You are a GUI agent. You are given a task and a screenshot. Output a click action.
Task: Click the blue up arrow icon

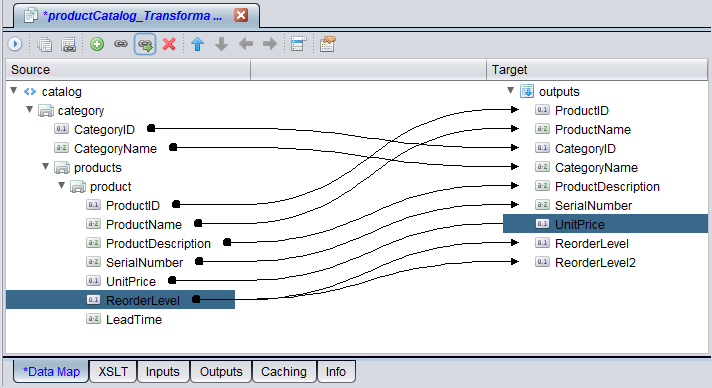(198, 44)
